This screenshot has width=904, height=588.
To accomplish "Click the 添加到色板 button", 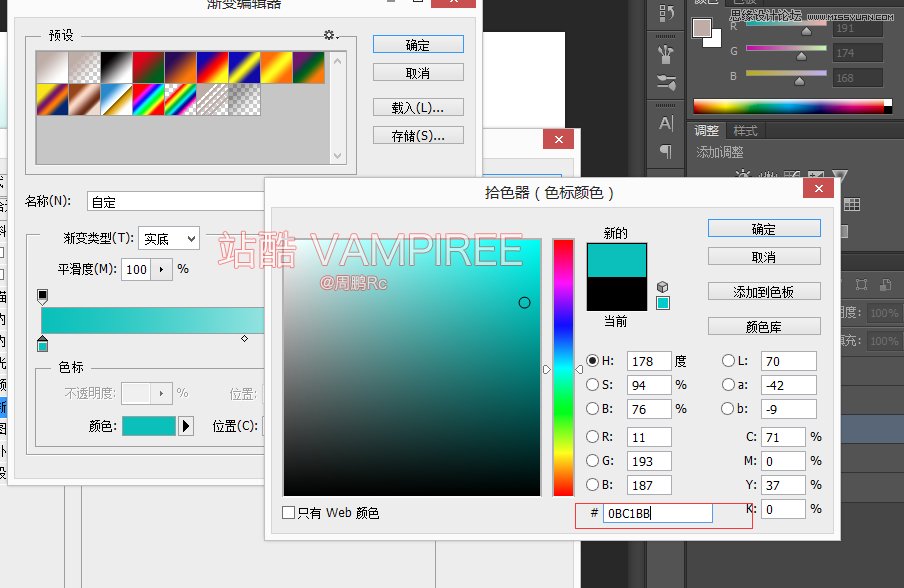I will coord(764,292).
